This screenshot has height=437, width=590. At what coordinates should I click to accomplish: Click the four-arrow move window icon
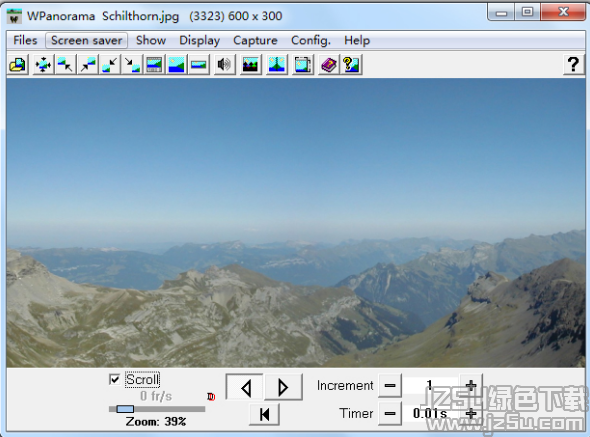(43, 65)
